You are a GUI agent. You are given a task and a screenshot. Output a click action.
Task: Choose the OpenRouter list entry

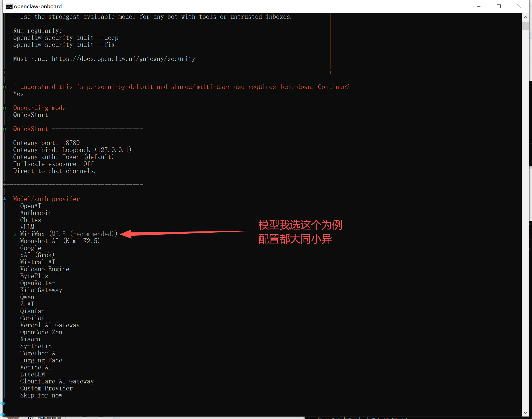tap(38, 283)
